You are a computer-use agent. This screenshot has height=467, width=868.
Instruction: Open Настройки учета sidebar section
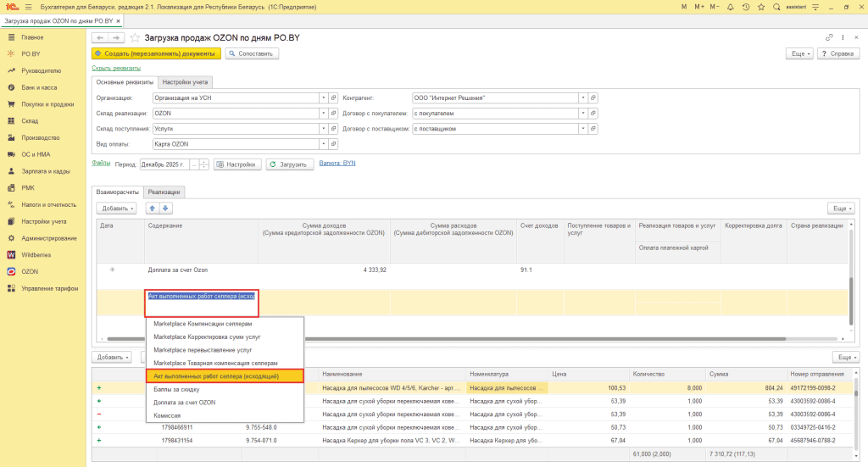pos(44,221)
